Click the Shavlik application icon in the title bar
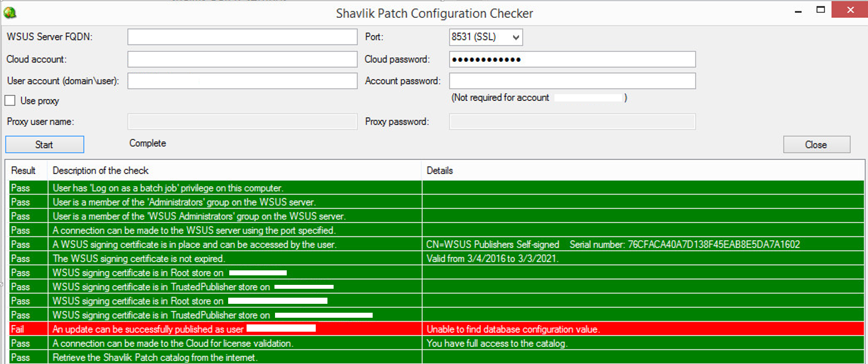The width and height of the screenshot is (868, 364). pyautogui.click(x=10, y=11)
